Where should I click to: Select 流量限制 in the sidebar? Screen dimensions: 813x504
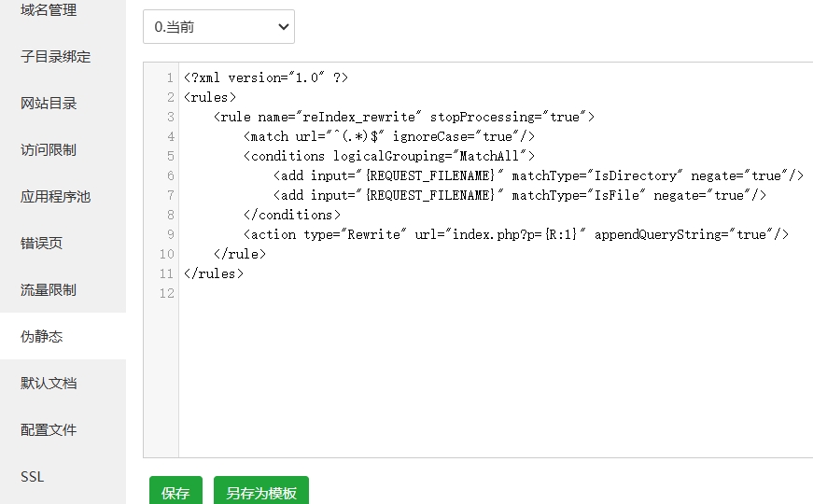click(x=49, y=290)
